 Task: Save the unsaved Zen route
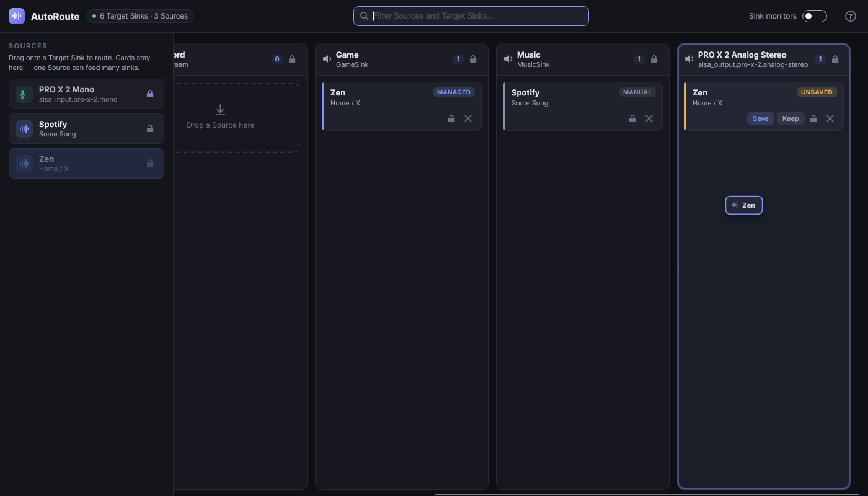click(761, 118)
